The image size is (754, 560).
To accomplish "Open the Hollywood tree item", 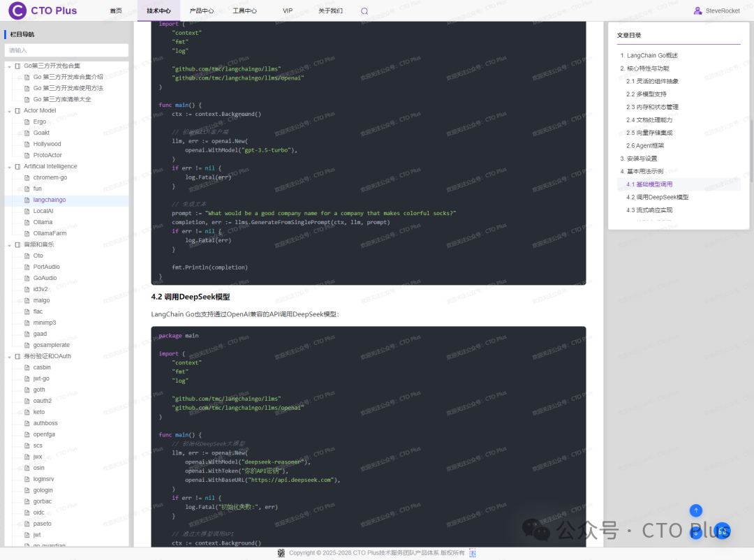I will pos(47,144).
